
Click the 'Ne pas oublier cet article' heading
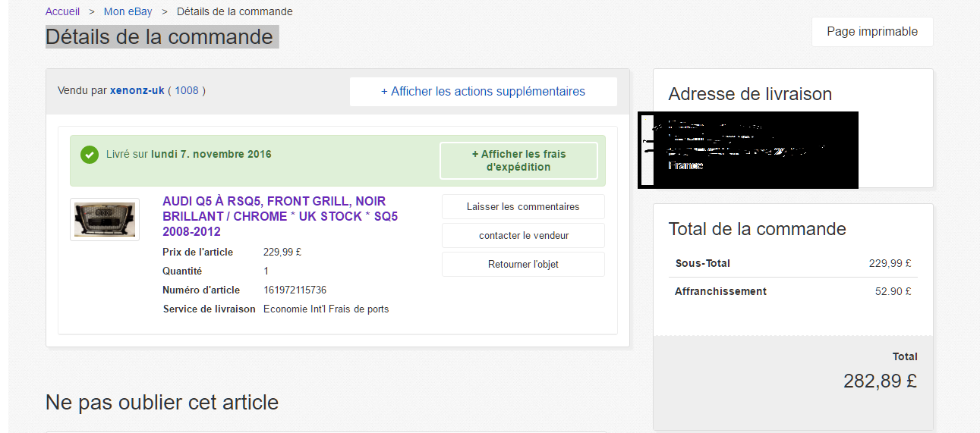coord(162,402)
